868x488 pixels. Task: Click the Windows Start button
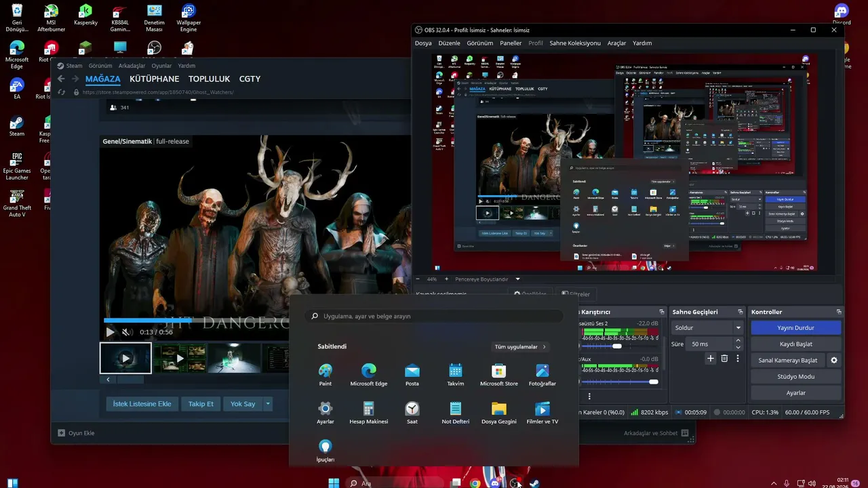point(334,483)
